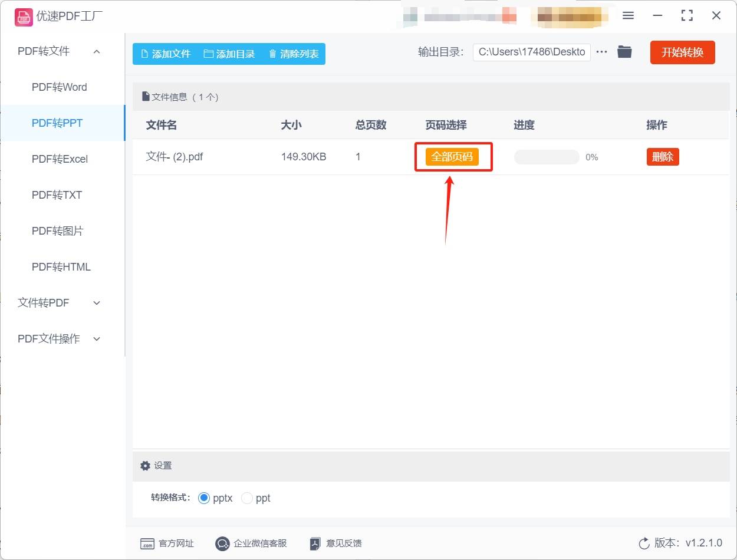737x560 pixels.
Task: Click the file name 文件- (2).pdf
Action: (175, 157)
